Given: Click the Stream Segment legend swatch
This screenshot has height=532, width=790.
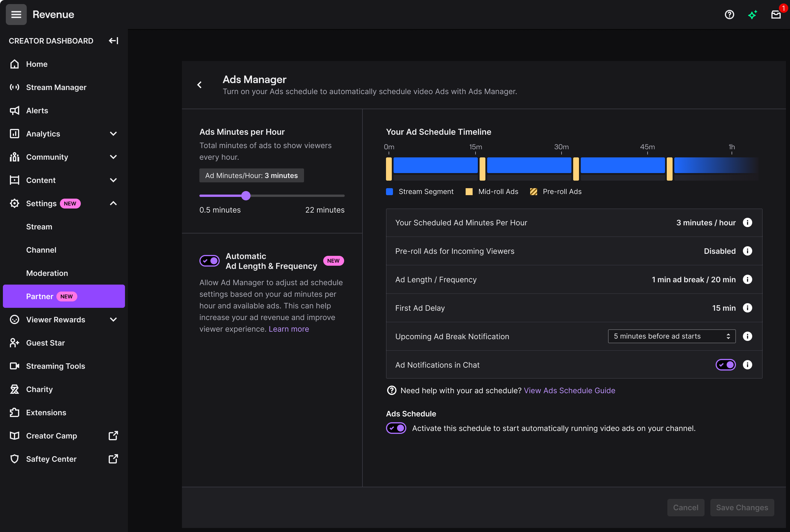Looking at the screenshot, I should pyautogui.click(x=389, y=192).
